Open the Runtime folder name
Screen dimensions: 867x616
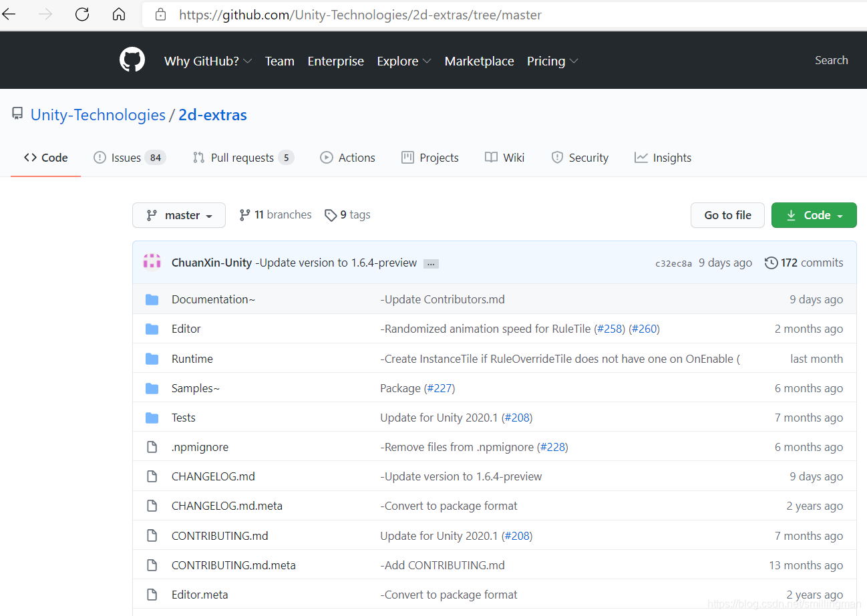tap(192, 359)
